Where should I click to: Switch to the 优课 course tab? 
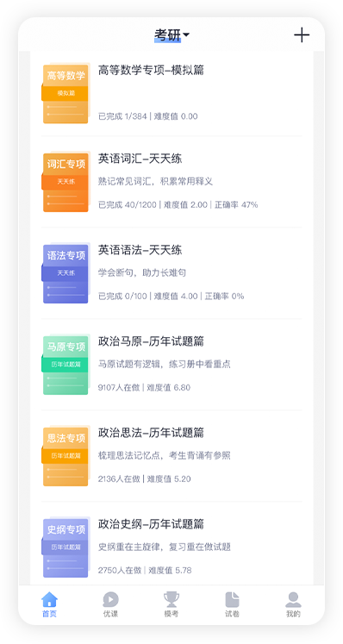click(110, 604)
